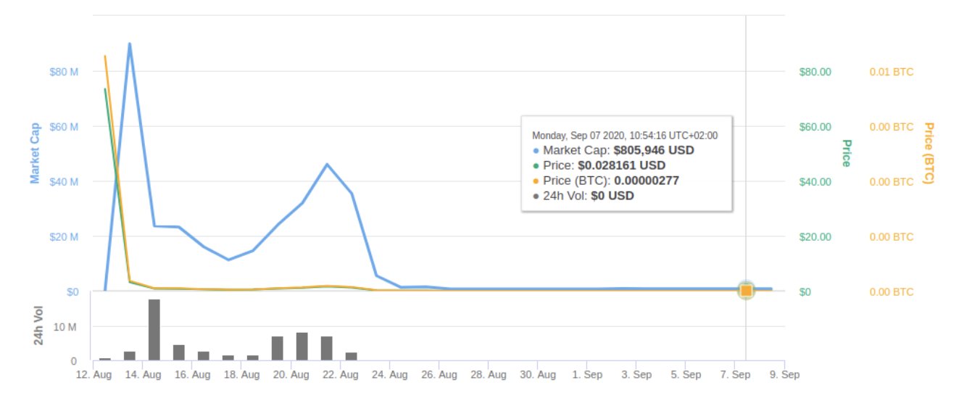Click the $40.00 price axis label

[x=815, y=182]
